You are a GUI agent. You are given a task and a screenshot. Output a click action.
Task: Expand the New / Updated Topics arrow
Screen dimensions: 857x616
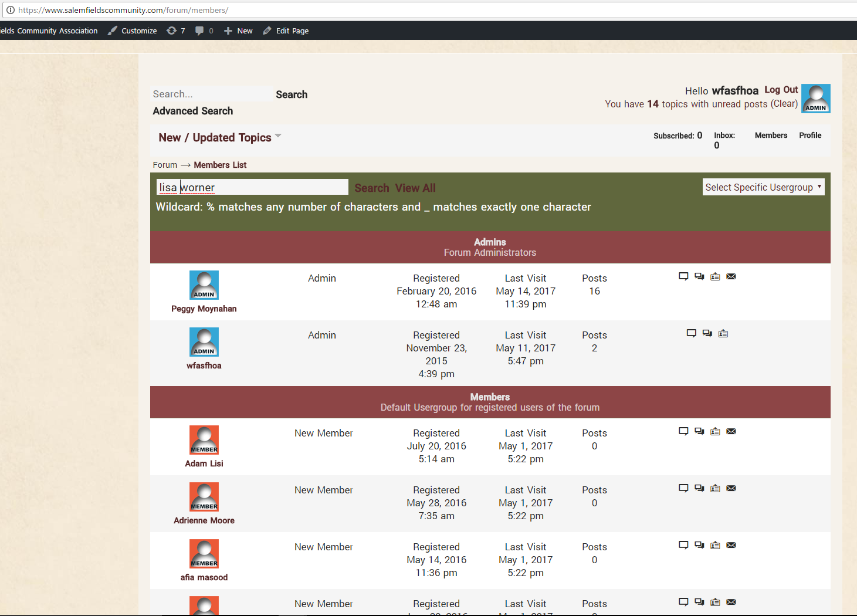pos(278,136)
